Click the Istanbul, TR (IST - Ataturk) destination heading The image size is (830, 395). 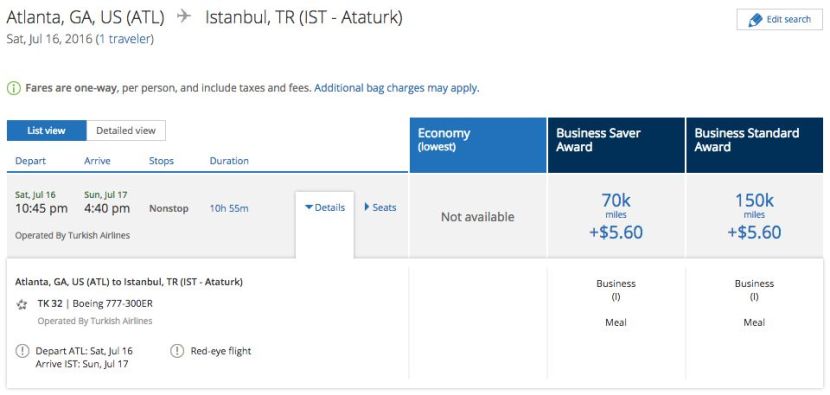pyautogui.click(x=304, y=17)
